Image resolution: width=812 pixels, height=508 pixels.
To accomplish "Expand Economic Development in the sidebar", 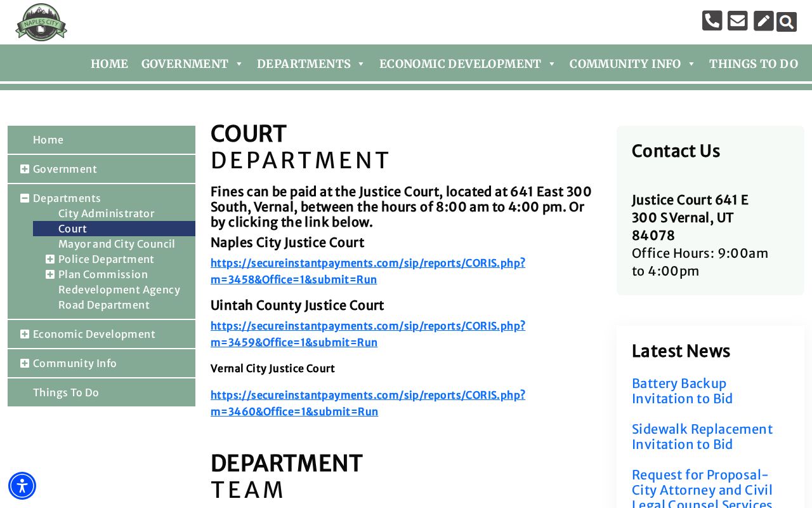I will click(25, 334).
